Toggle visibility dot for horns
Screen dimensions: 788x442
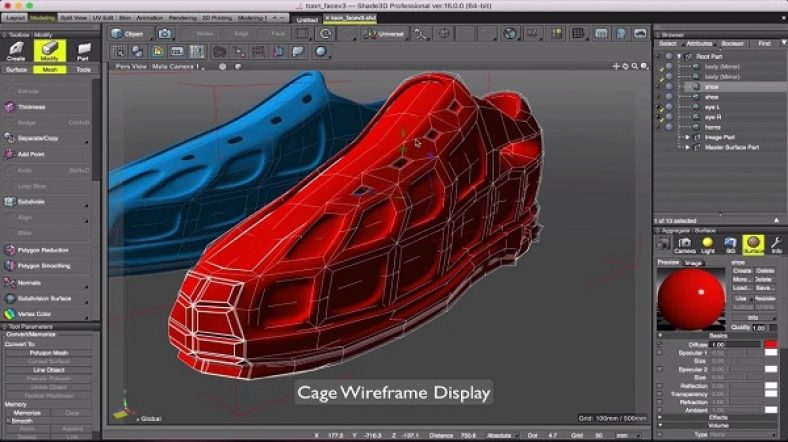[x=669, y=127]
